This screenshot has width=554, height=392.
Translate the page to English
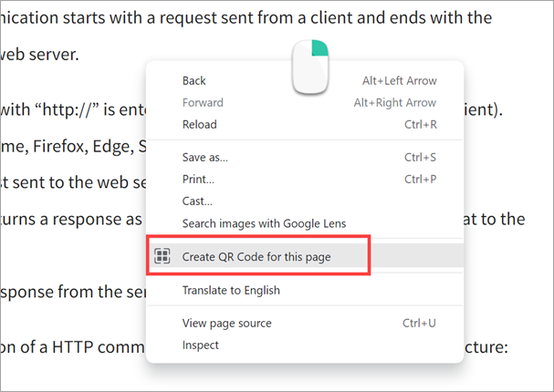[x=231, y=291]
